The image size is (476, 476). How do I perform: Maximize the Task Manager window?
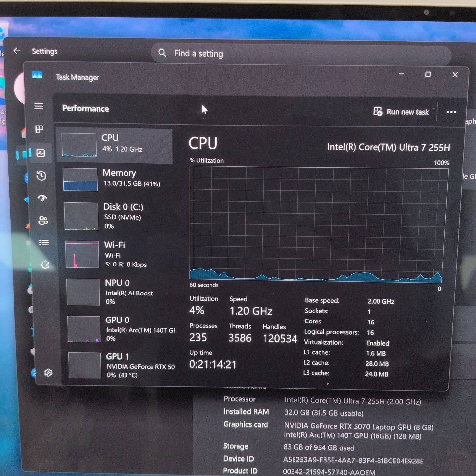[428, 74]
